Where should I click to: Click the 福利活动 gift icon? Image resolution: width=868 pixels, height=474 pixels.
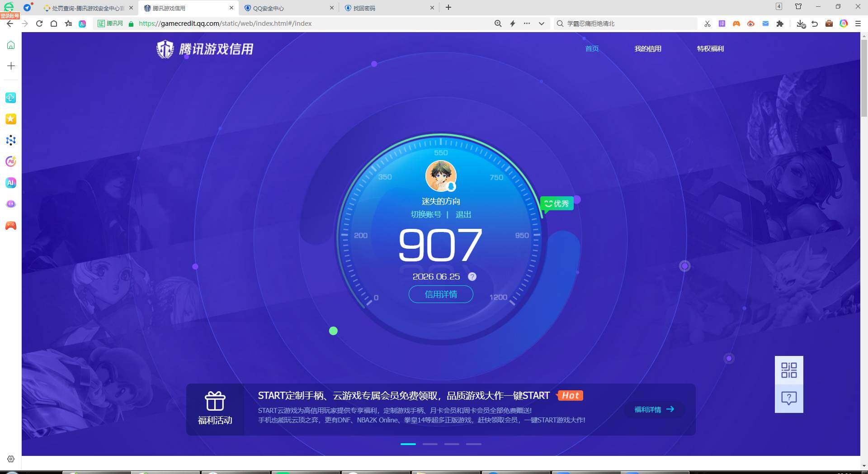point(215,401)
